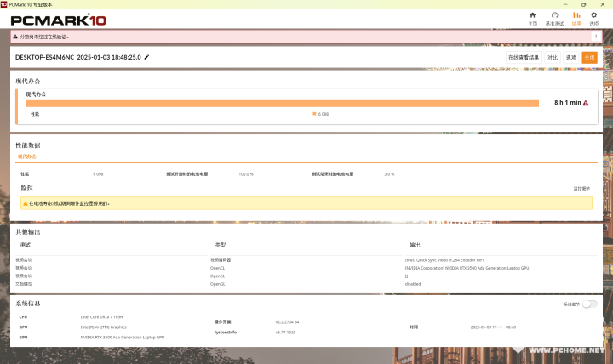Click the NVIDIA Corporation OpenCL output row
The width and height of the screenshot is (613, 364).
pos(467,268)
